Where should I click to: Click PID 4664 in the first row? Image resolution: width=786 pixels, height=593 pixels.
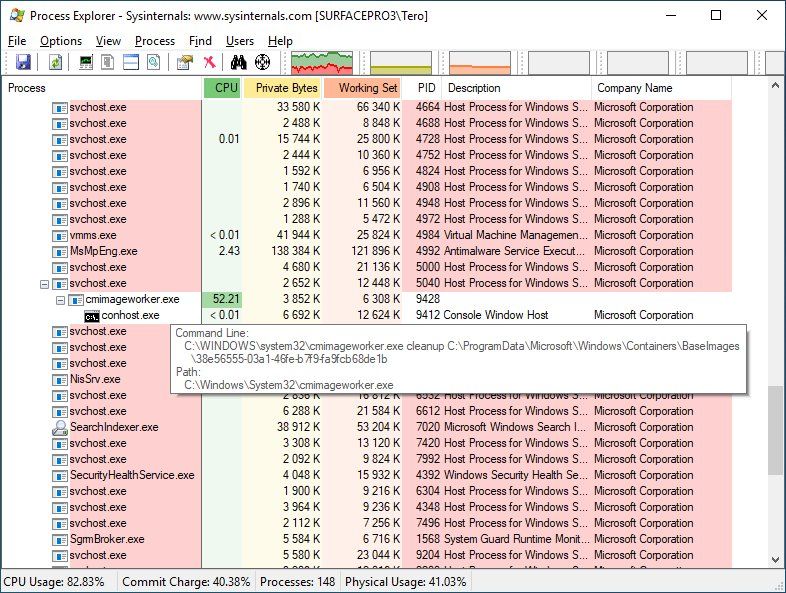tap(427, 107)
